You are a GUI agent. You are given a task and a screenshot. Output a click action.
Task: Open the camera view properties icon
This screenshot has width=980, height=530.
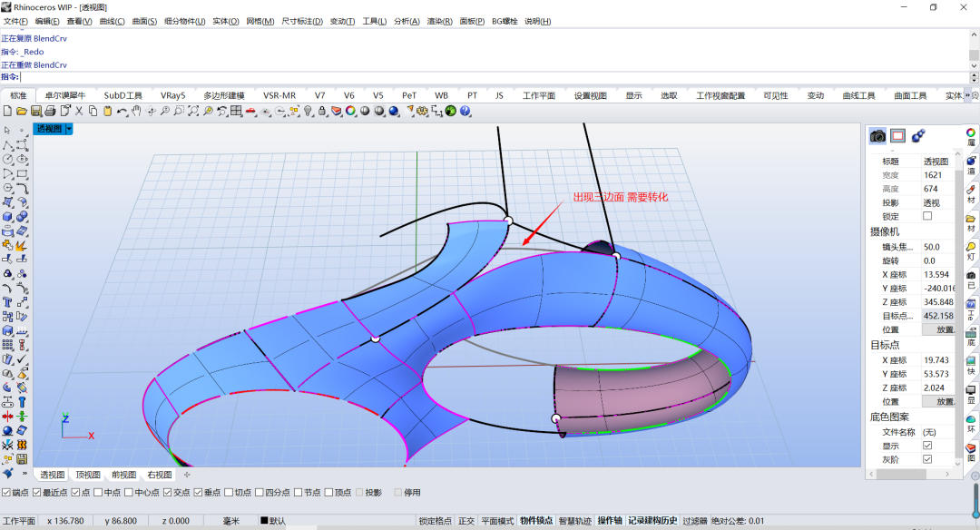877,135
